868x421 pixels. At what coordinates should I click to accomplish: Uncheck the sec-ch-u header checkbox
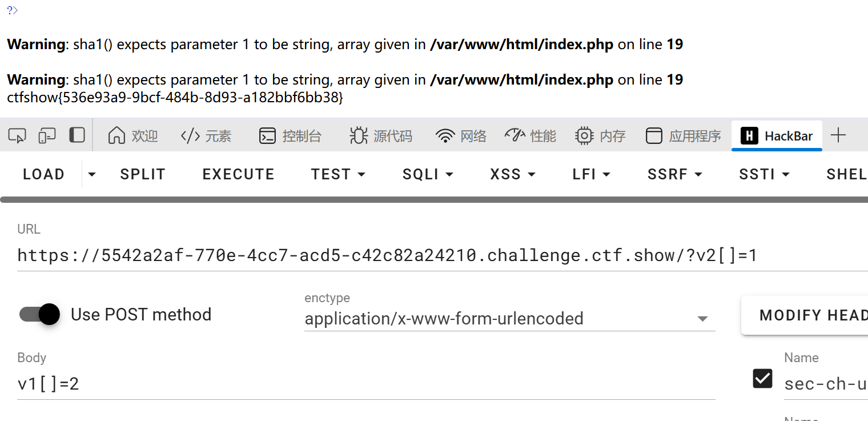(x=763, y=378)
